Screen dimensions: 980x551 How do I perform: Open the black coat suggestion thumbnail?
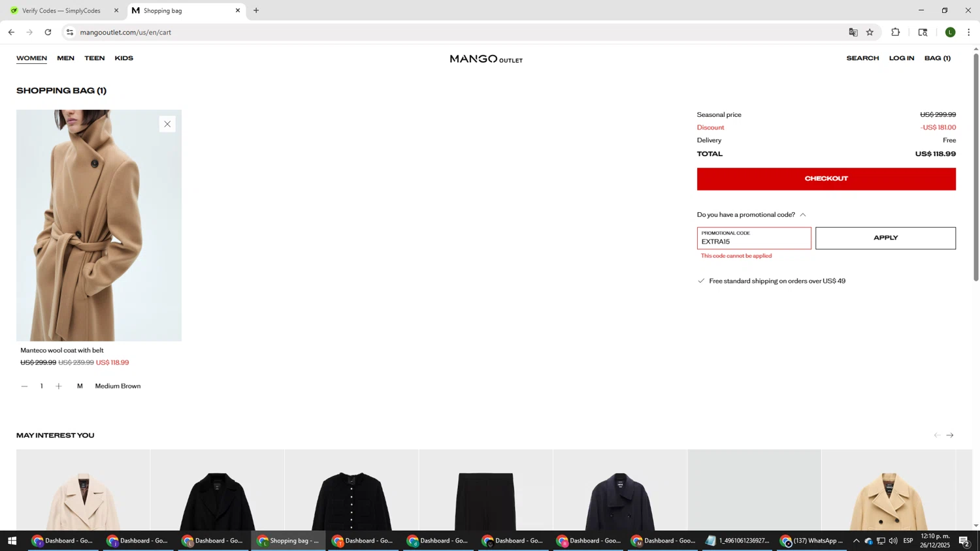point(218,490)
